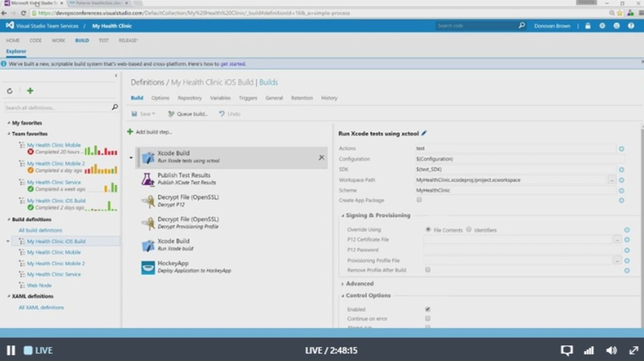This screenshot has width=644, height=361.
Task: Click info icon beside SDK field
Action: click(621, 170)
